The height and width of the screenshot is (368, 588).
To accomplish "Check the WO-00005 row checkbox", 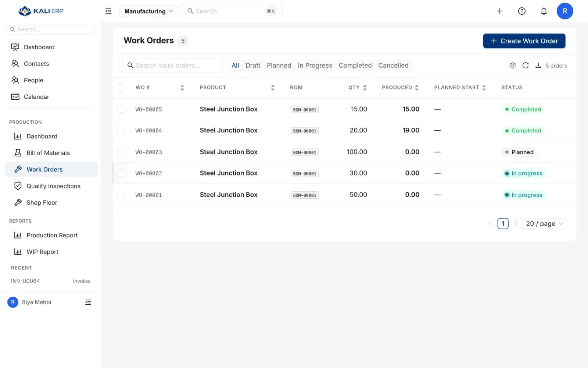I will pos(121,109).
